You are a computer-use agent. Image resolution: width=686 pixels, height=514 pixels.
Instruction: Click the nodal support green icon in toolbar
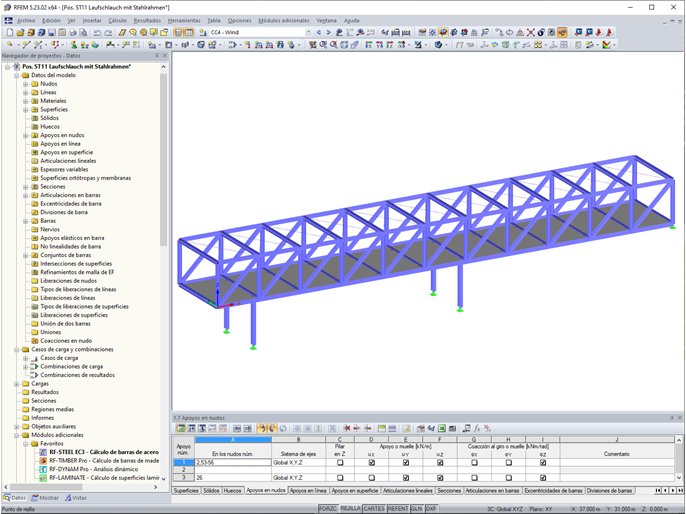coord(74,44)
